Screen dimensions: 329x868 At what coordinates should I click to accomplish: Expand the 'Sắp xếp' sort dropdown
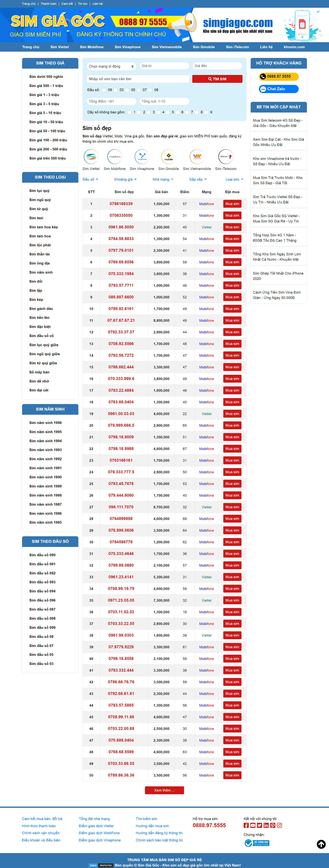198,179
